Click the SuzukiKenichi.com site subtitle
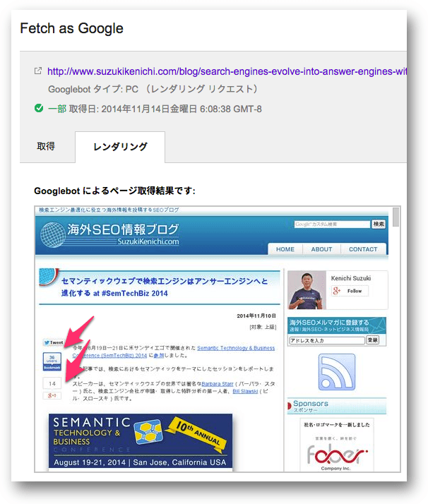Screen dimensions: 428x504 pyautogui.click(x=148, y=241)
